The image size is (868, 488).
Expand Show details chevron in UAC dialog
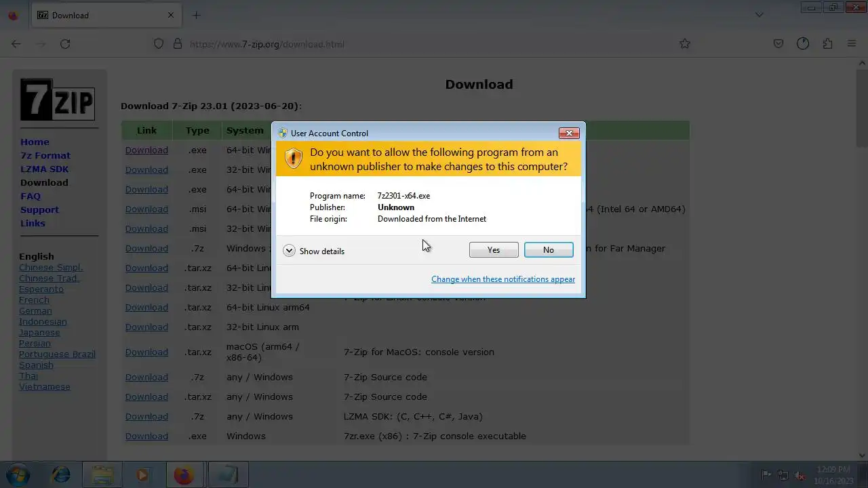(289, 251)
